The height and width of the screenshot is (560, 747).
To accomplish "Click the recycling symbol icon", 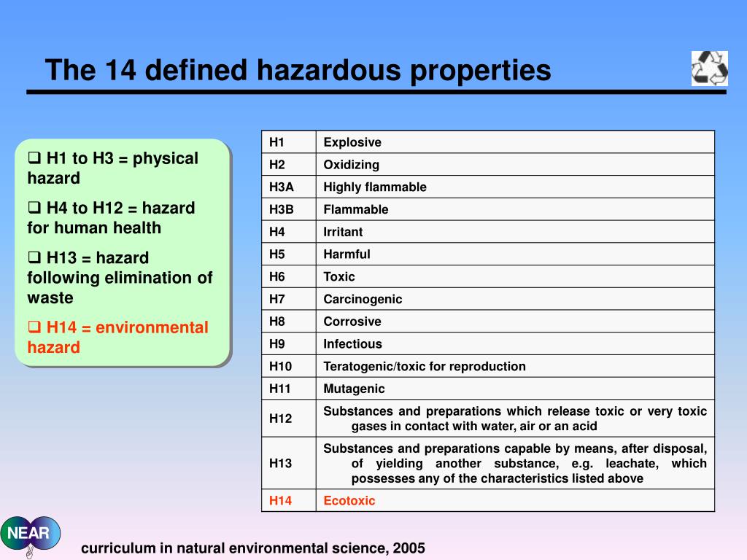I will [709, 69].
